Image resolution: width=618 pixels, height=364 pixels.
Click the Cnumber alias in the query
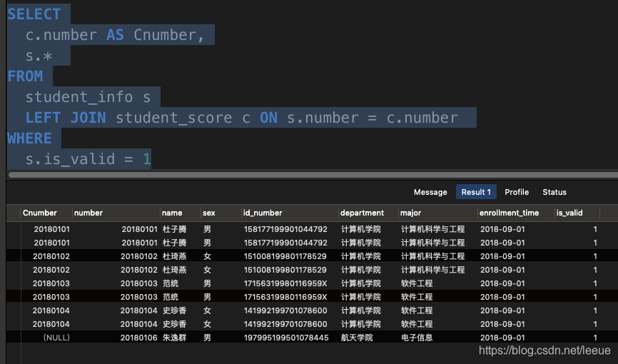(x=164, y=35)
